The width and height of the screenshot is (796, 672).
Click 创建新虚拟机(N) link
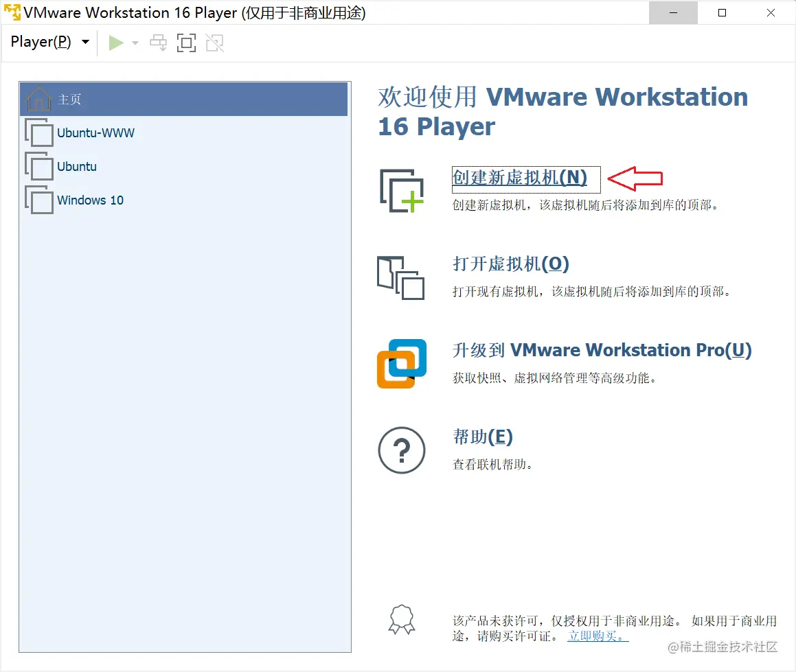[x=520, y=178]
